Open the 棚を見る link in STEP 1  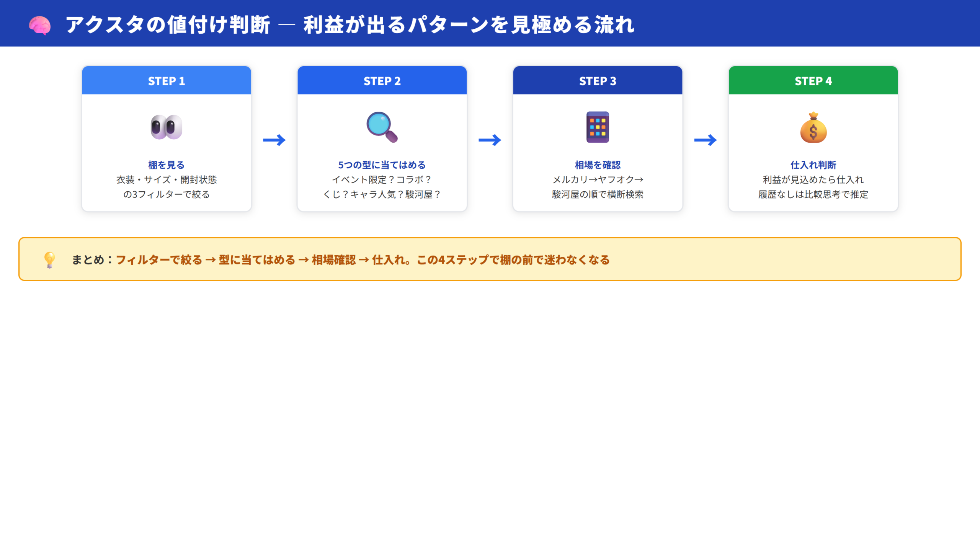pos(166,165)
